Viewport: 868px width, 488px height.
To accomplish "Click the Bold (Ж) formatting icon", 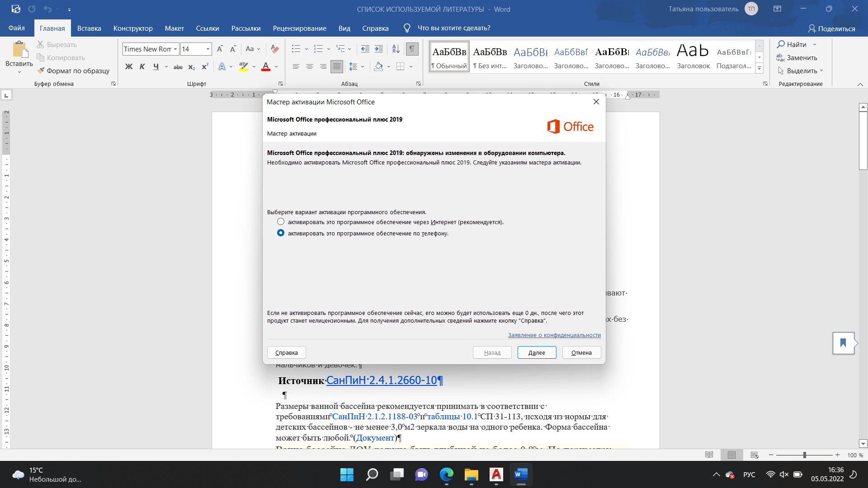I will pyautogui.click(x=129, y=67).
